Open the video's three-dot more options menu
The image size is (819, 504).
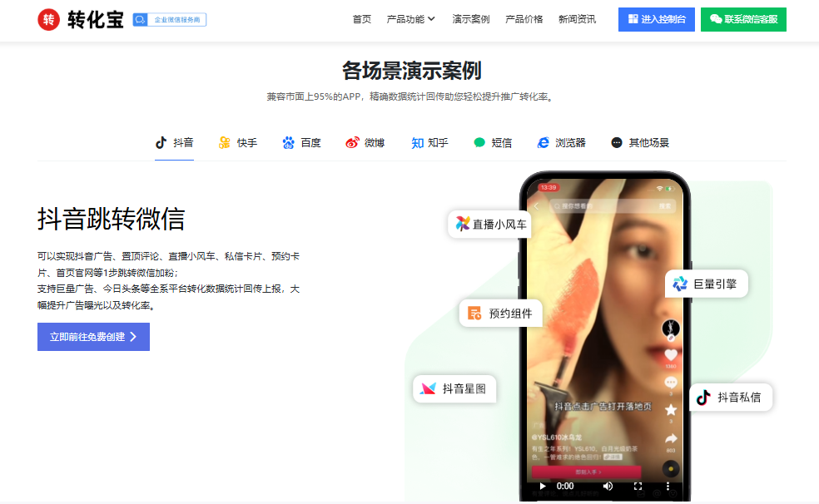668,486
